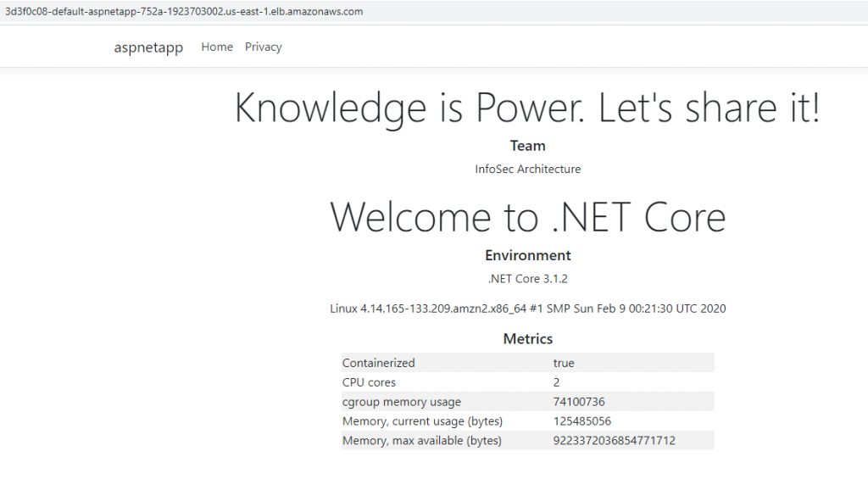Click the "cgroup memory usage" label
The image size is (868, 490).
point(401,402)
